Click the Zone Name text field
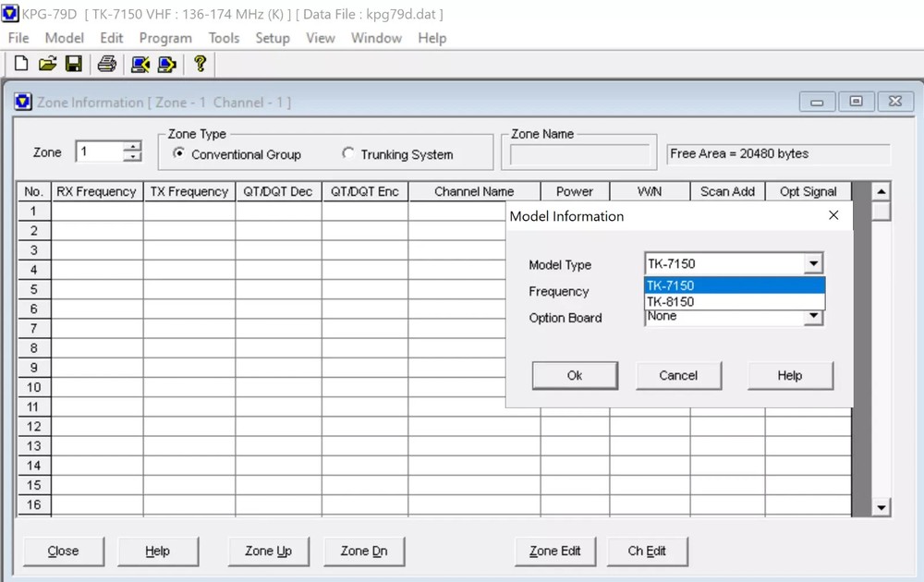 [580, 155]
